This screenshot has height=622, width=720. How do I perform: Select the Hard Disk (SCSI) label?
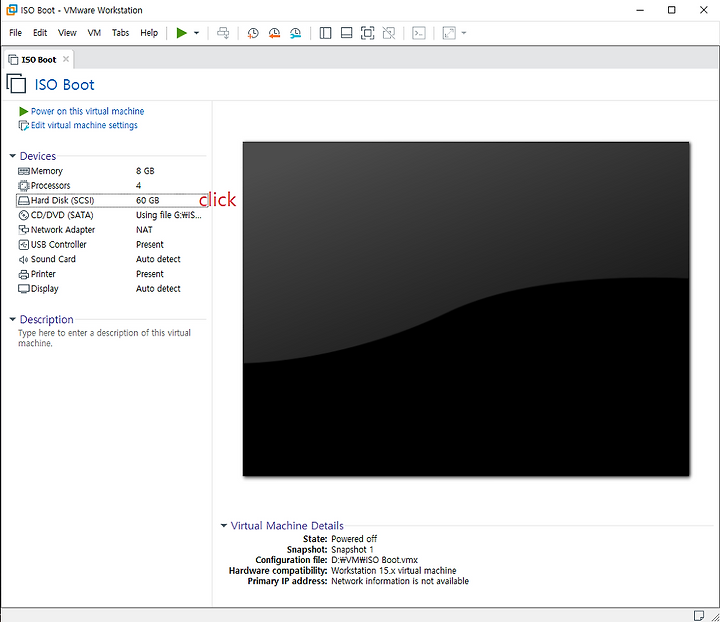click(x=62, y=200)
